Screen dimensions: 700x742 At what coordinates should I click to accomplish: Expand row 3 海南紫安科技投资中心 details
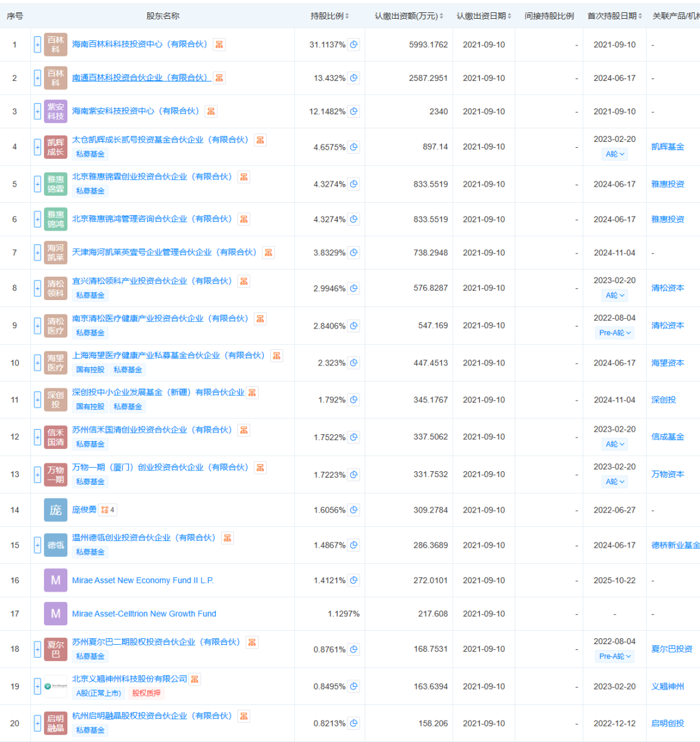tap(38, 111)
